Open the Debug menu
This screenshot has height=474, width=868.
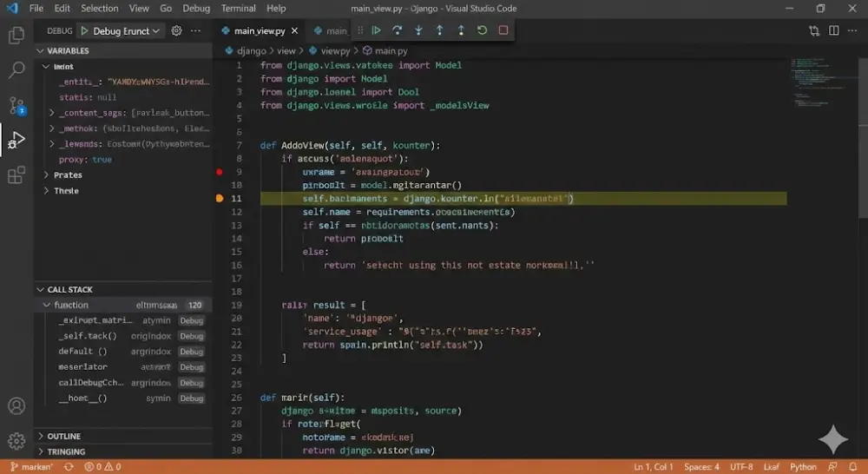[196, 9]
